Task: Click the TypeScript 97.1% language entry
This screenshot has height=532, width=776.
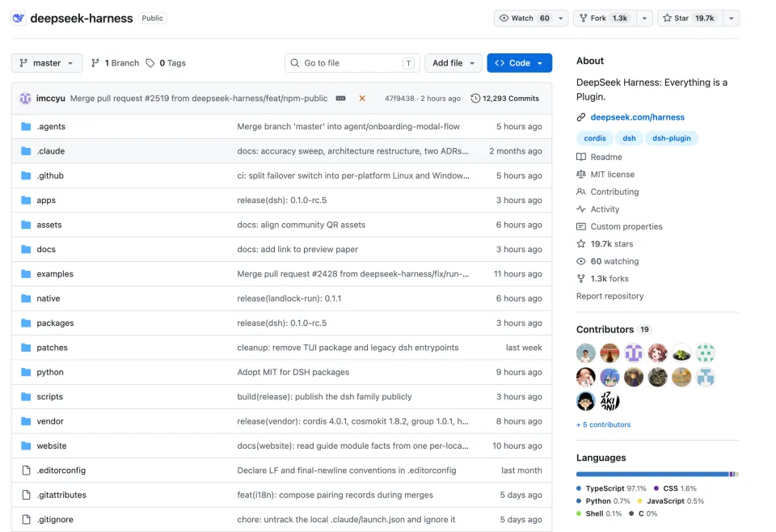Action: point(611,488)
